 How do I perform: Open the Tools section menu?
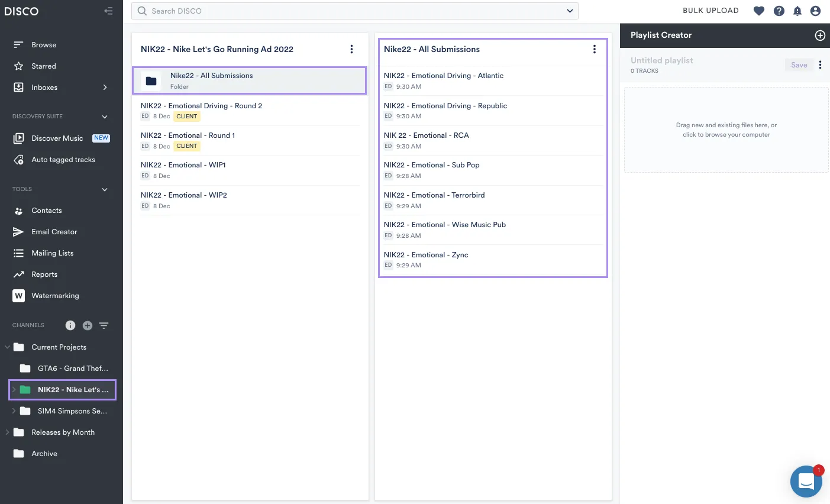105,189
